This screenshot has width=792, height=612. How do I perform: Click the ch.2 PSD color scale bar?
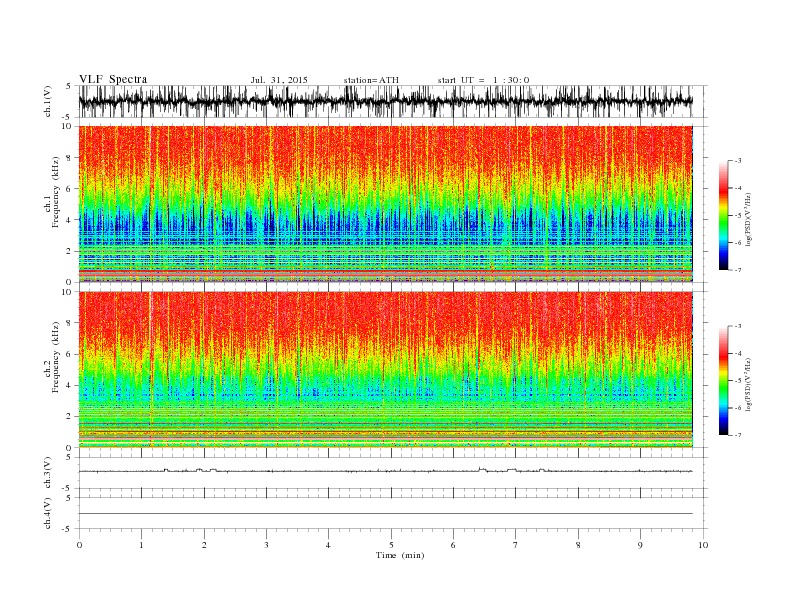point(723,380)
